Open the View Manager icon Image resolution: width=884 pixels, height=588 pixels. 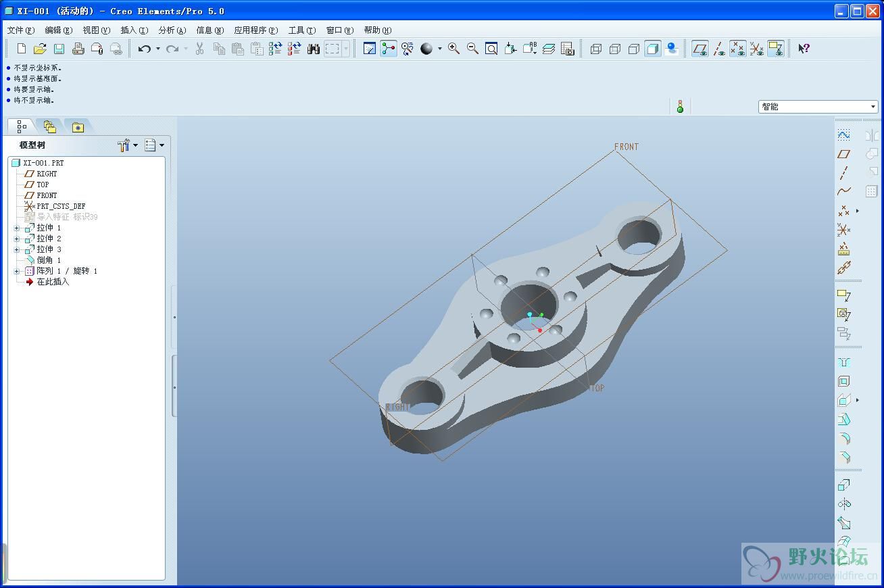(568, 49)
